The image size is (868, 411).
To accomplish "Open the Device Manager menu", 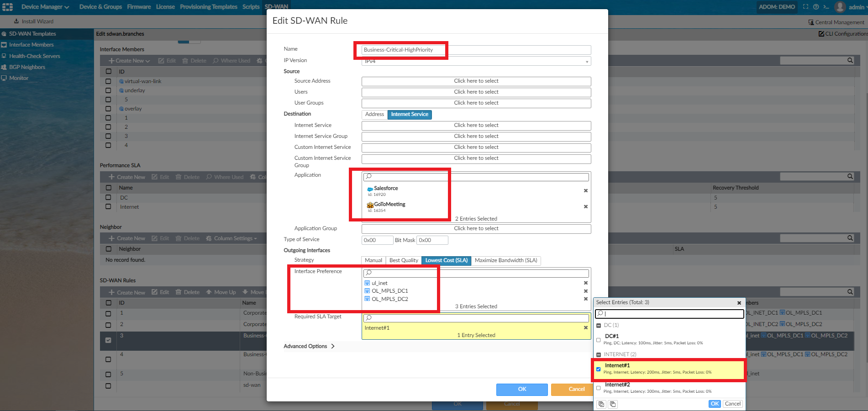I will pyautogui.click(x=42, y=6).
